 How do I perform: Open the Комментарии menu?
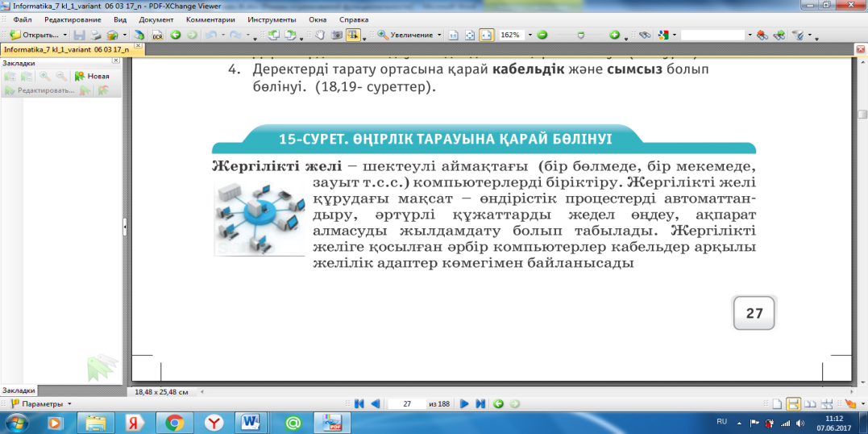point(211,19)
